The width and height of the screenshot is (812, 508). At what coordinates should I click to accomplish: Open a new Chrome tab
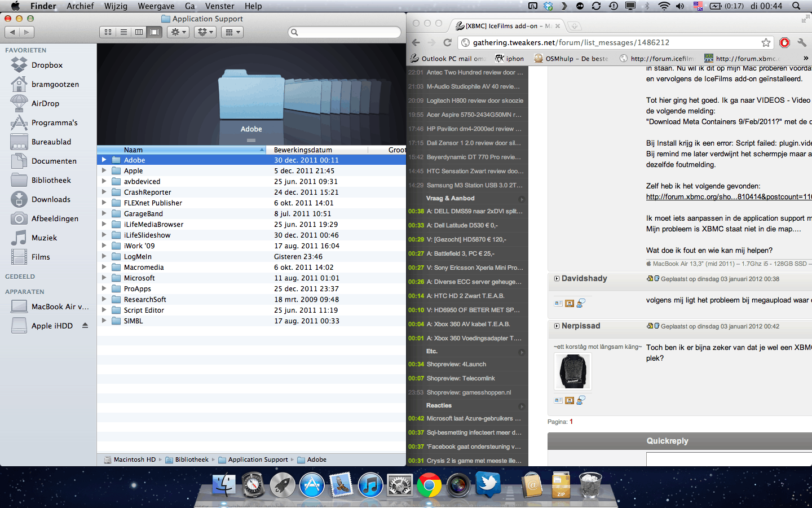[574, 26]
